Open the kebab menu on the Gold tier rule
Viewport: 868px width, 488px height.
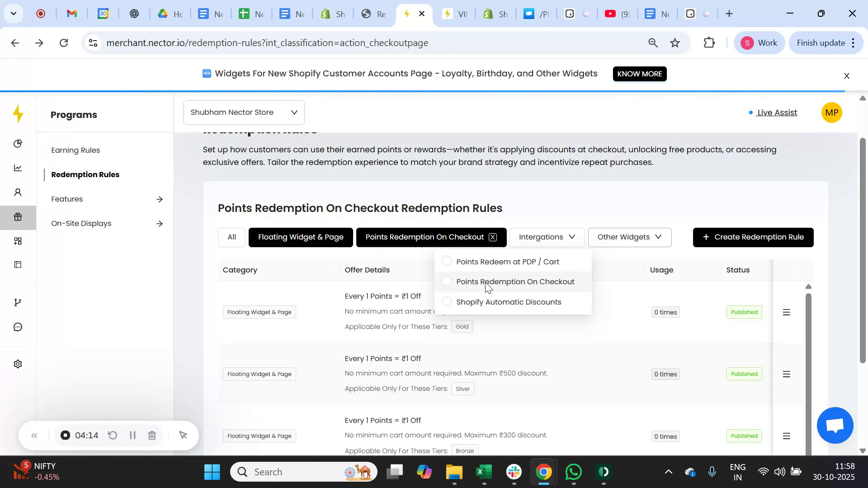[787, 312]
